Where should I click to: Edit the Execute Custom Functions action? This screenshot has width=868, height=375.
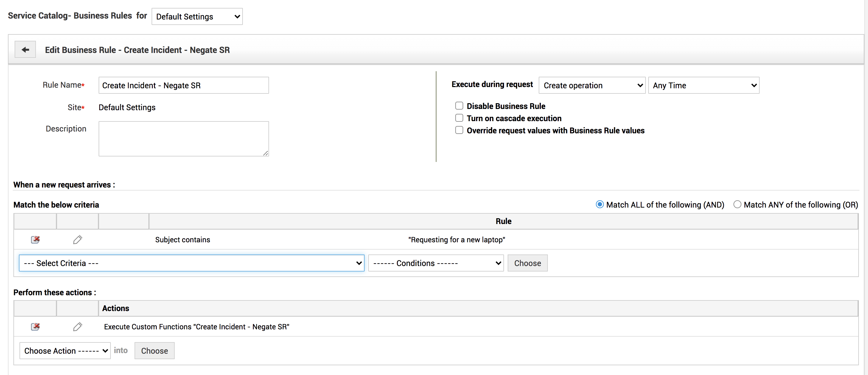(78, 327)
